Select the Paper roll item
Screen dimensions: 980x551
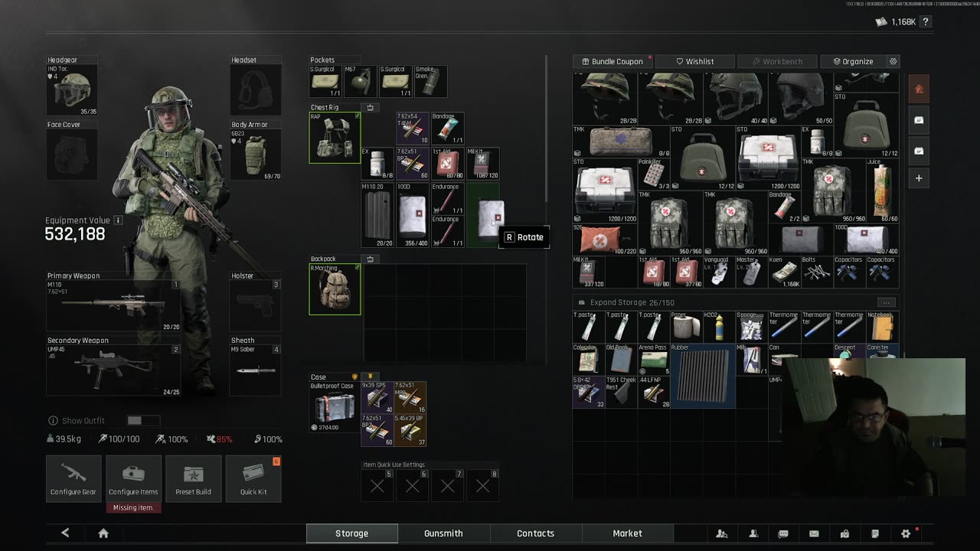686,327
